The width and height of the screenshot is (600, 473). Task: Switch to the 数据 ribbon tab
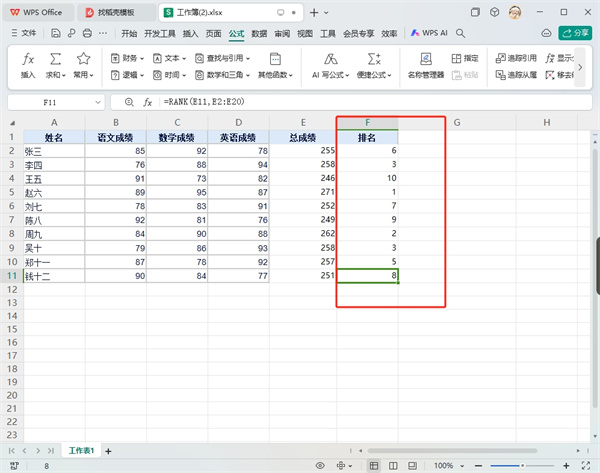click(259, 33)
